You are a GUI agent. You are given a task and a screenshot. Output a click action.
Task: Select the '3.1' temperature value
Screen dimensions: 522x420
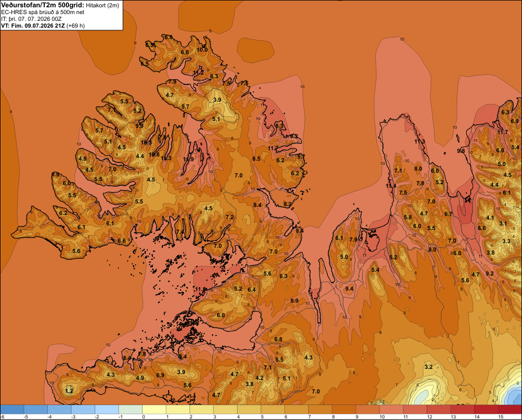click(503, 223)
